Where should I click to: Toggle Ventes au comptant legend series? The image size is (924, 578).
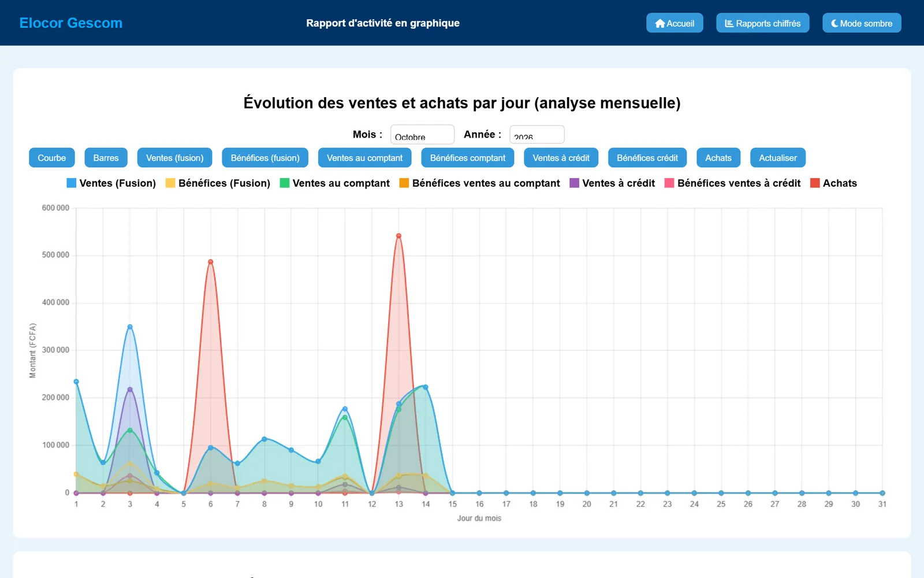point(335,183)
